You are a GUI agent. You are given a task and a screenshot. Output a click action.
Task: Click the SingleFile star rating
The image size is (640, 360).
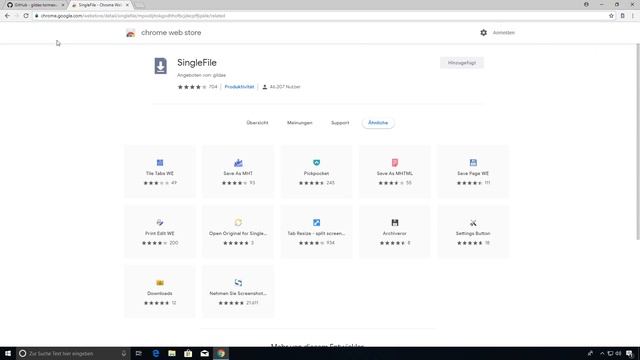(192, 87)
